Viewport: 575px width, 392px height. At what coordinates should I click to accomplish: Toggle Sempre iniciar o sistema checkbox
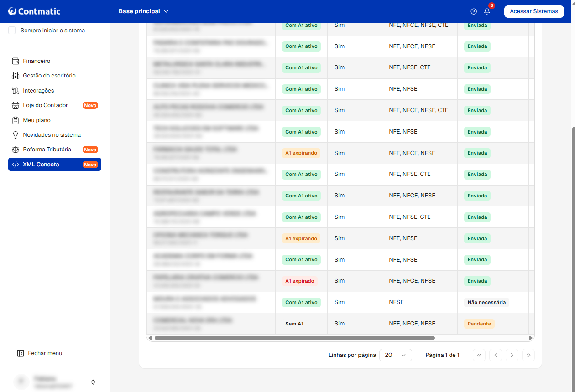pos(12,31)
